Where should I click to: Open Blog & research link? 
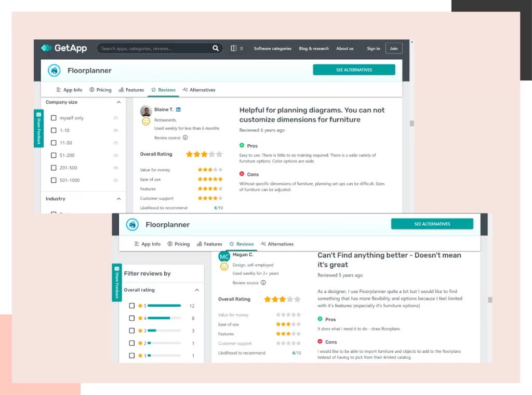click(313, 48)
